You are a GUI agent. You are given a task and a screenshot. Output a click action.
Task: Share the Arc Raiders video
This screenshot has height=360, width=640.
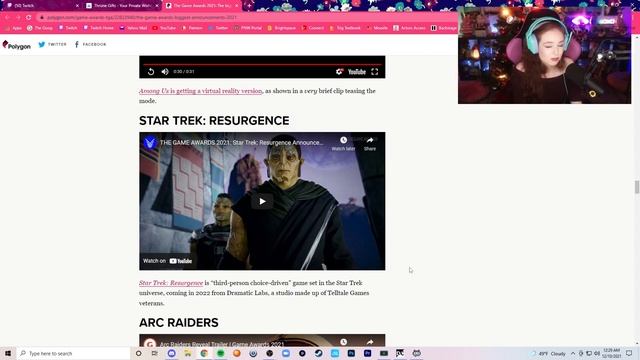point(370,342)
